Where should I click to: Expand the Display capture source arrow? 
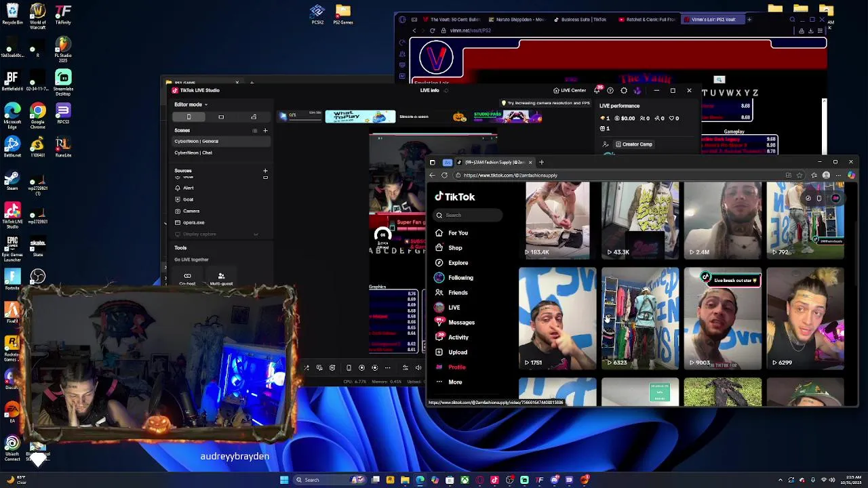coord(256,235)
